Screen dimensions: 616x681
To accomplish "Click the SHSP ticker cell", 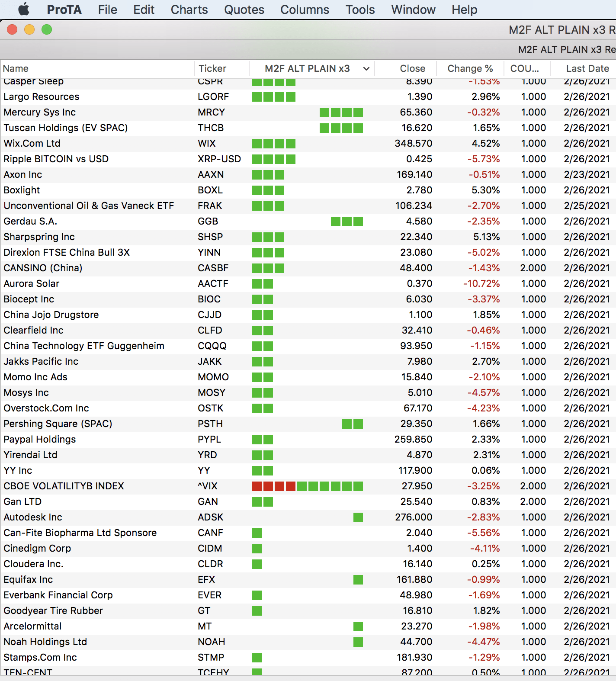I will click(210, 237).
